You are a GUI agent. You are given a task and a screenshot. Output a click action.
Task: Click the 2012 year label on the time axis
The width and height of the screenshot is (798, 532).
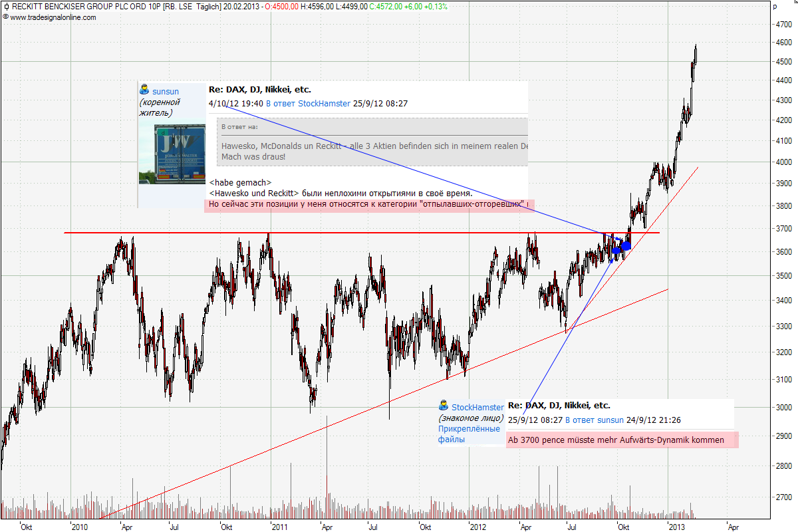(x=477, y=527)
